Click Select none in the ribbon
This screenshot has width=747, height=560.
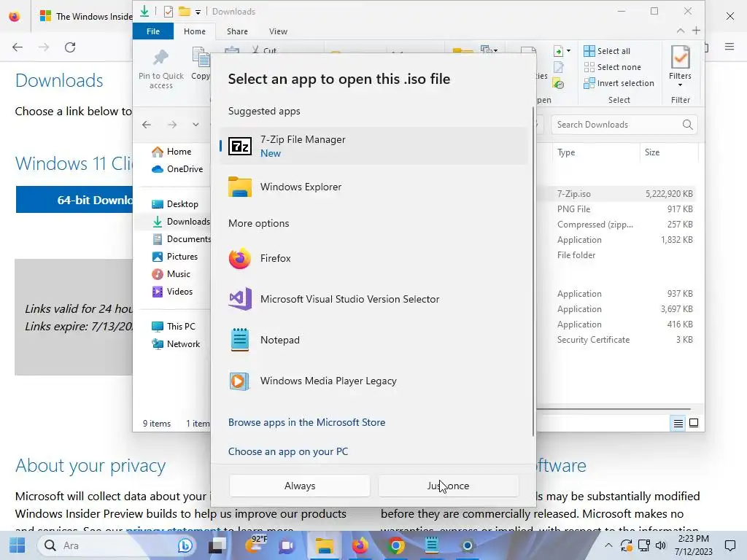612,67
